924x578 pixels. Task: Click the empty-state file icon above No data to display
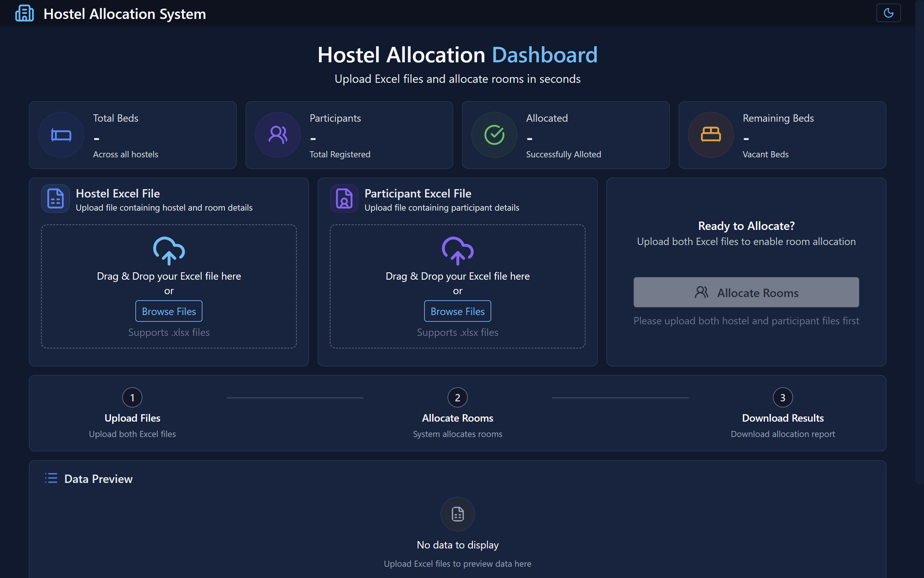pos(458,514)
